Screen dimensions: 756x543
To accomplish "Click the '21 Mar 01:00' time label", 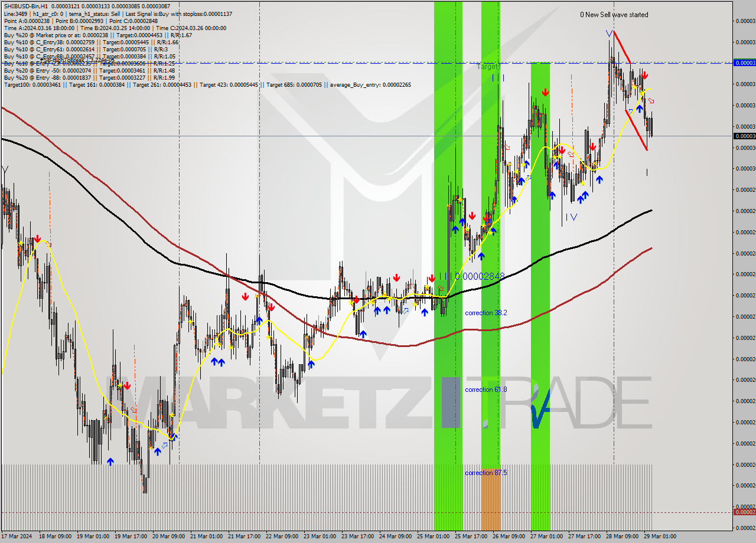I will pyautogui.click(x=206, y=537).
